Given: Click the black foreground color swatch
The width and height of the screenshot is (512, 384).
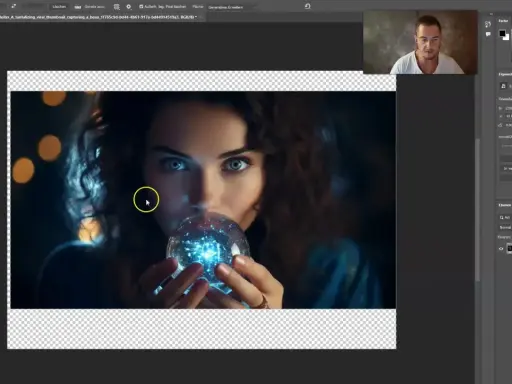Looking at the screenshot, I should (x=502, y=33).
